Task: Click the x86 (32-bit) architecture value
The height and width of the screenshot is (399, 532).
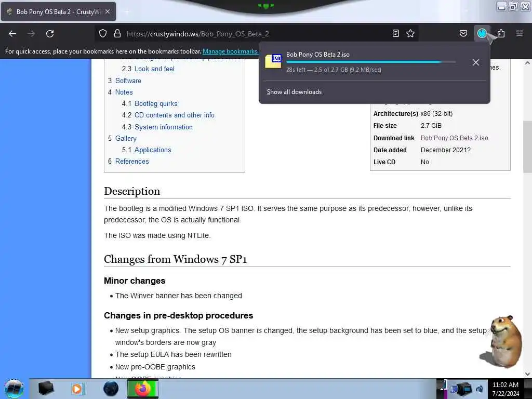Action: [x=436, y=114]
